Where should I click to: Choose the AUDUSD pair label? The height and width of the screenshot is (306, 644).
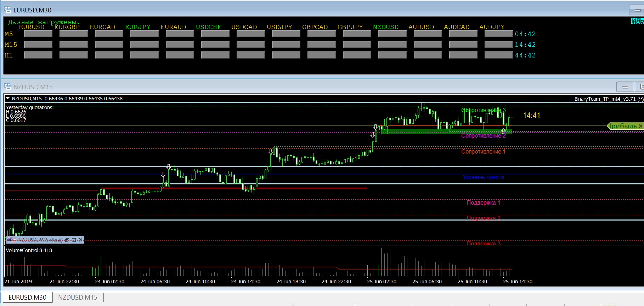(421, 27)
